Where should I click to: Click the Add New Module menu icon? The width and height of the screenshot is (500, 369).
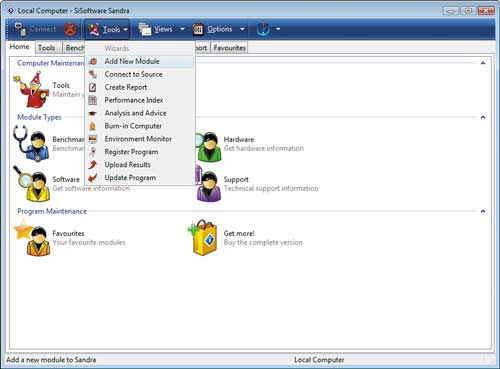(x=93, y=61)
